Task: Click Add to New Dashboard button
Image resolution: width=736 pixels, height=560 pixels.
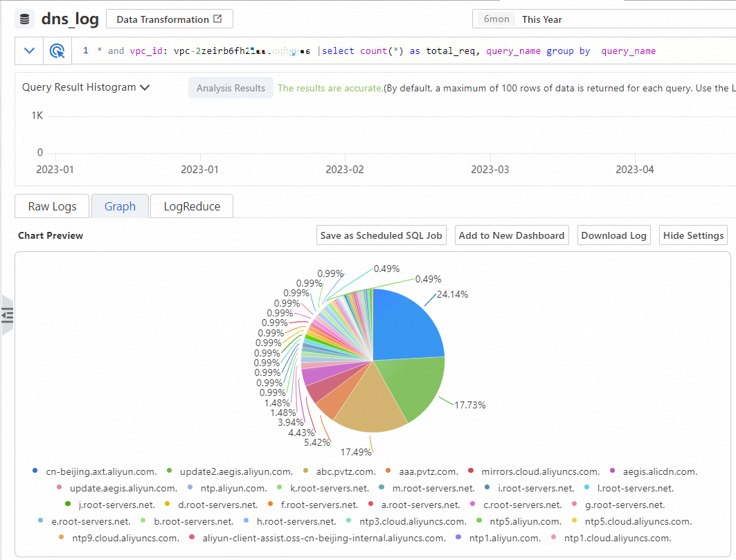Action: tap(512, 235)
